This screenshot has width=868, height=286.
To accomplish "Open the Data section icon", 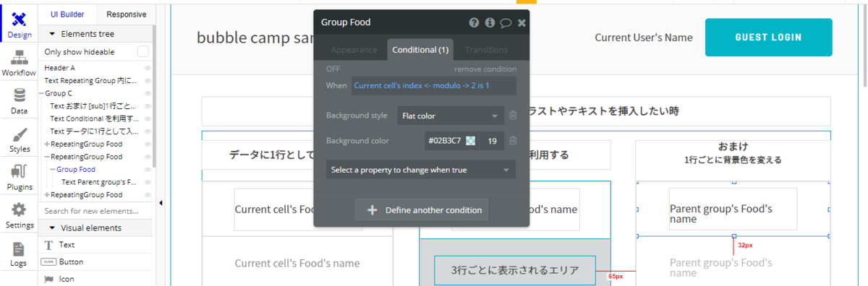I will click(19, 100).
